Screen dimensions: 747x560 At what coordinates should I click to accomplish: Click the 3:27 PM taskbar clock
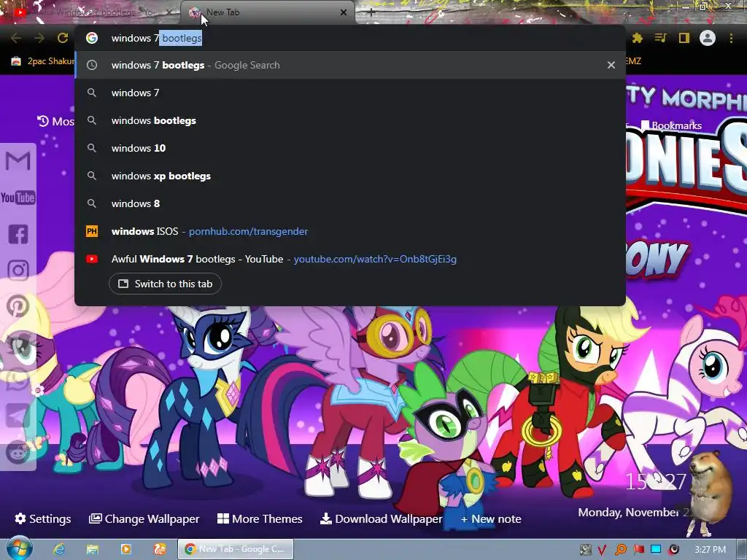click(x=711, y=550)
